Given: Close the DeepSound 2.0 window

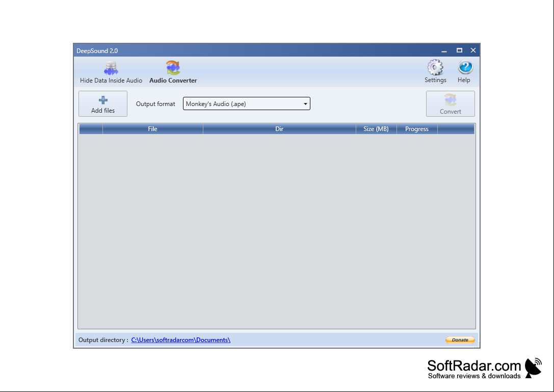Looking at the screenshot, I should [x=473, y=50].
